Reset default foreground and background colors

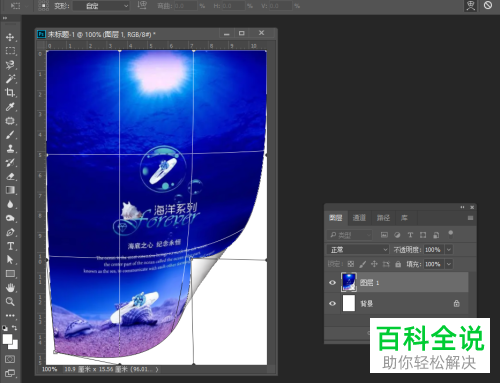point(5,328)
